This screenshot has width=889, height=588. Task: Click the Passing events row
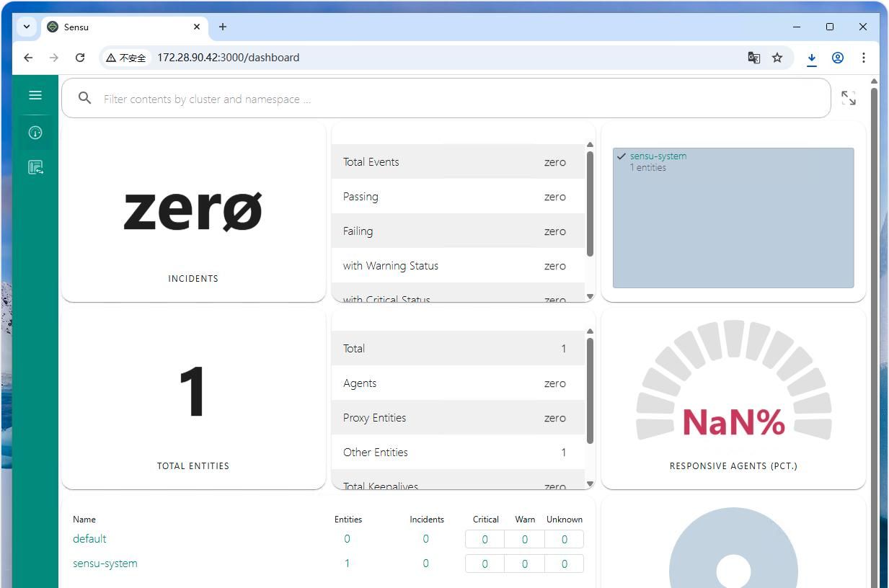tap(458, 196)
